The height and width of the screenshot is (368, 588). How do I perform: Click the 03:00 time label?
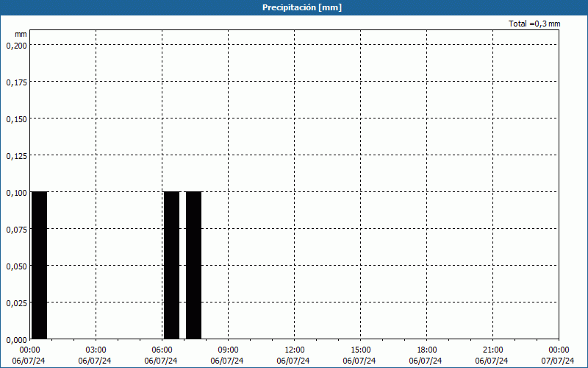(96, 350)
